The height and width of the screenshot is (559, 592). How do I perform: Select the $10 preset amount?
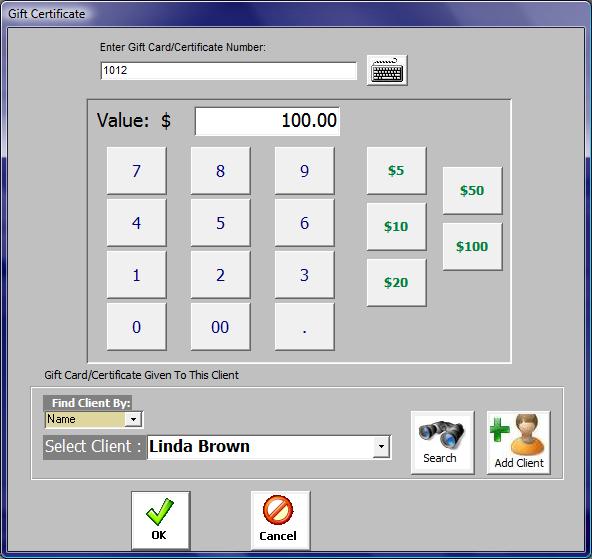pyautogui.click(x=396, y=226)
